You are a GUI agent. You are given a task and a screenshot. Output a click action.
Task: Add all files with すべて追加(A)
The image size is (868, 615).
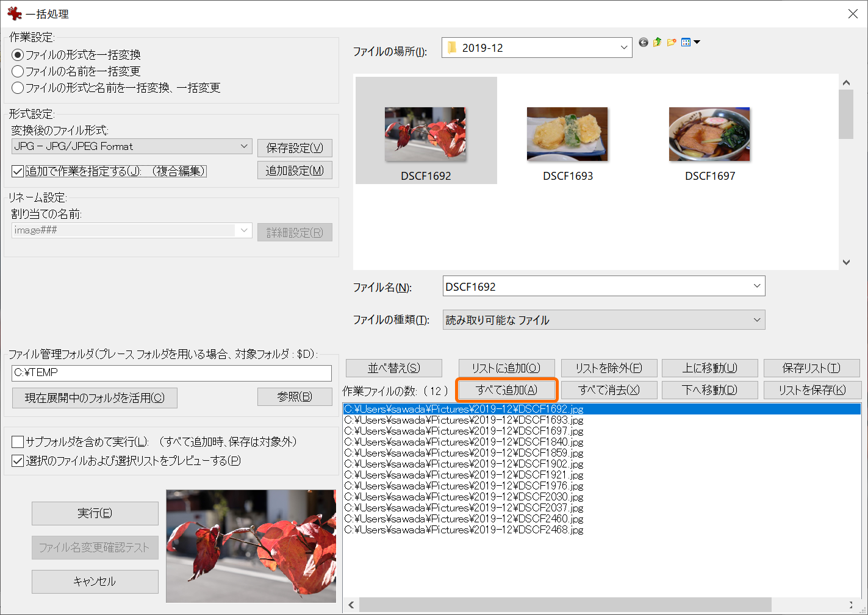click(507, 390)
